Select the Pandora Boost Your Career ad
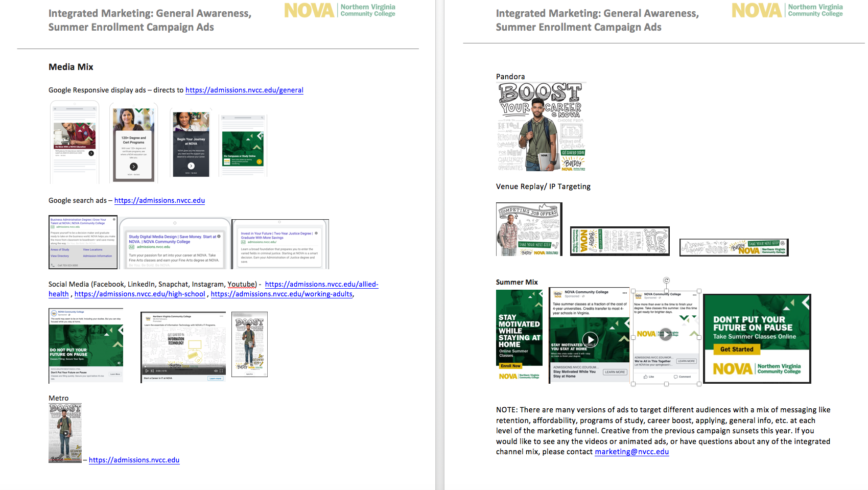868x490 pixels. coord(542,127)
